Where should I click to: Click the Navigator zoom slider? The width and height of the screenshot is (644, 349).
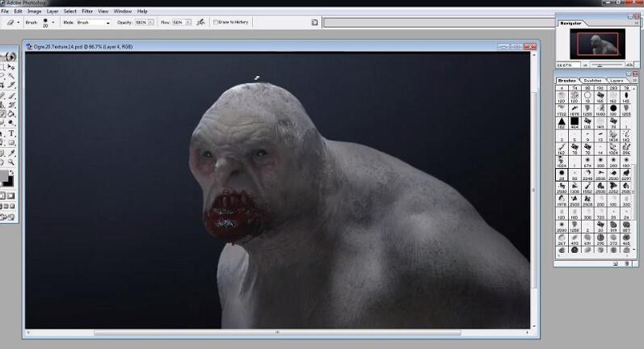(606, 65)
